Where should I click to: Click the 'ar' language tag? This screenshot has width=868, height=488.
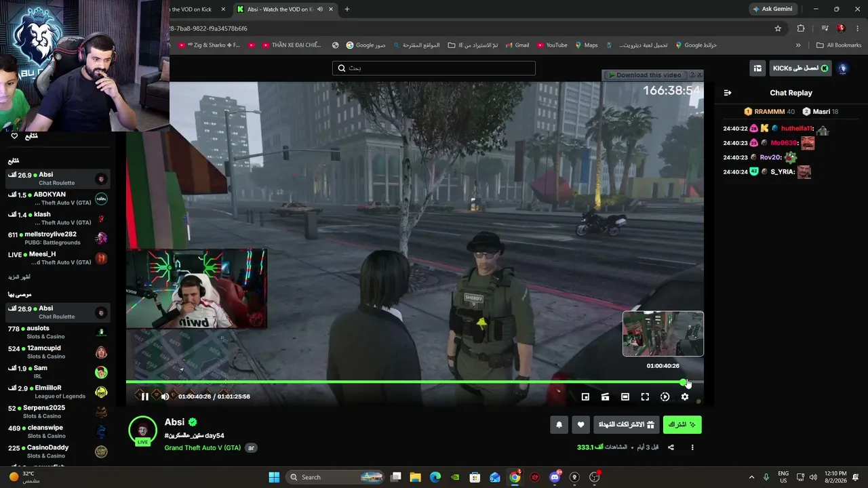(251, 448)
